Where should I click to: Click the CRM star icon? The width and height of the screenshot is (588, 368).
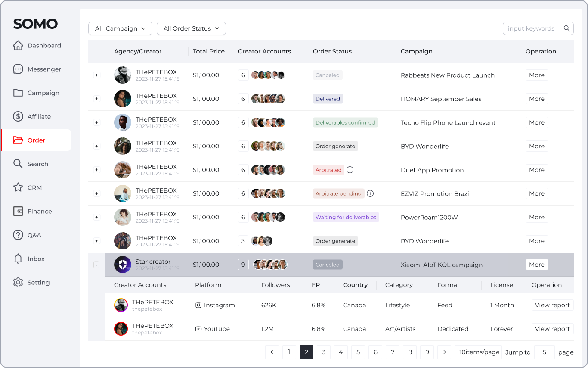tap(18, 187)
